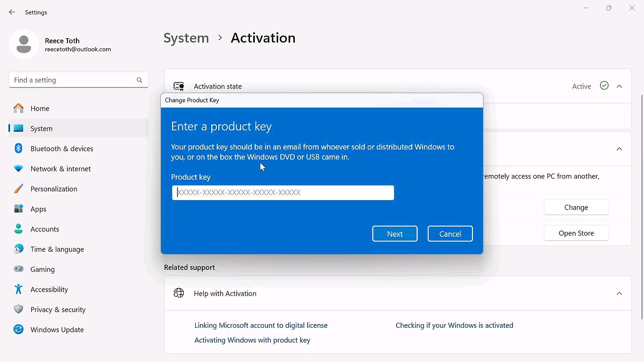644x362 pixels.
Task: Open Accessibility settings
Action: (x=78, y=289)
